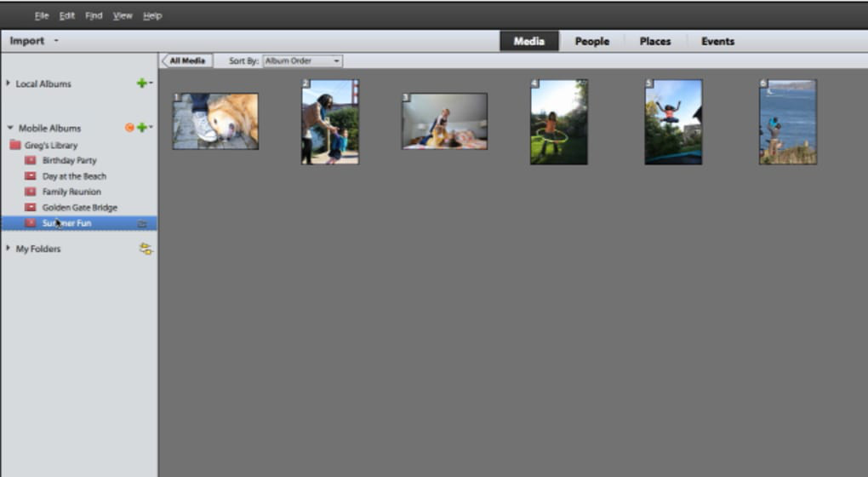
Task: Select the dog and sneaker photo thumbnail
Action: 215,121
